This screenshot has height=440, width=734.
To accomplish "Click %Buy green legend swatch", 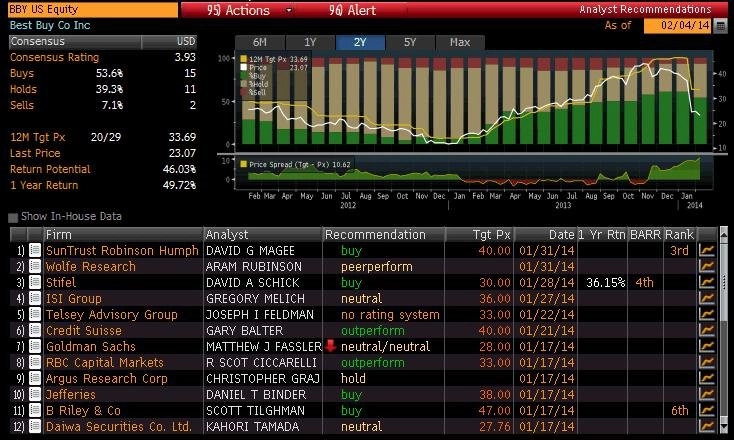I will tap(243, 75).
